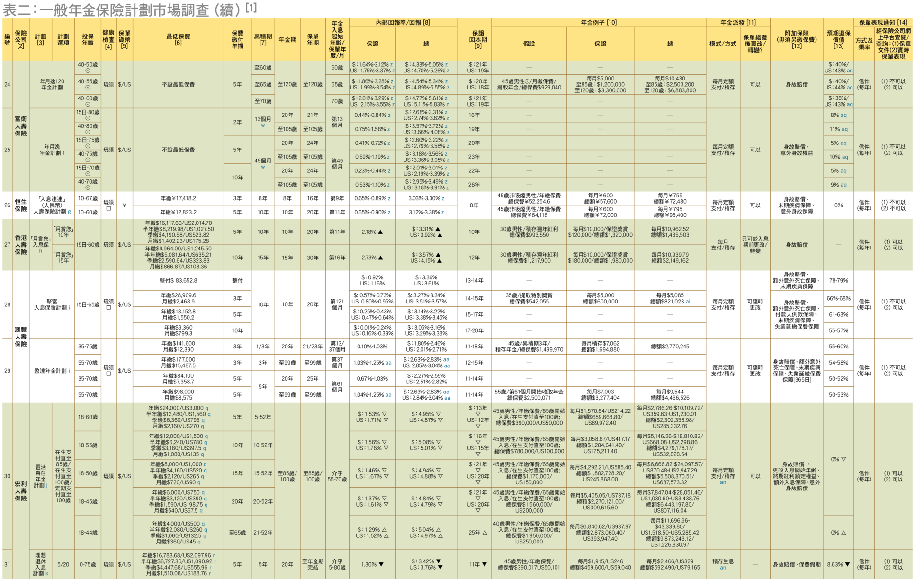Screen dimensions: 915x588
Task: Click the plan name 年月逸120年金計劃
Action: tap(52, 84)
